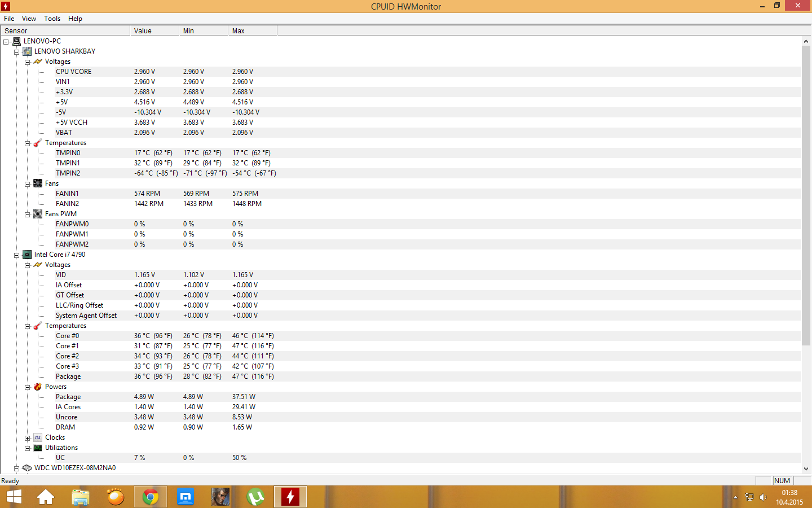812x508 pixels.
Task: Click the Powers flame icon
Action: point(38,387)
